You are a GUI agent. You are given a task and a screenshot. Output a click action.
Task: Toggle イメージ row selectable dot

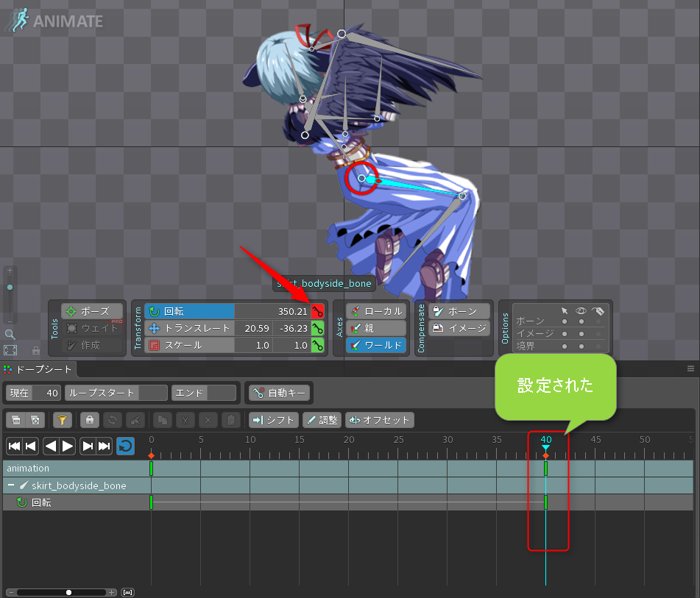[565, 334]
